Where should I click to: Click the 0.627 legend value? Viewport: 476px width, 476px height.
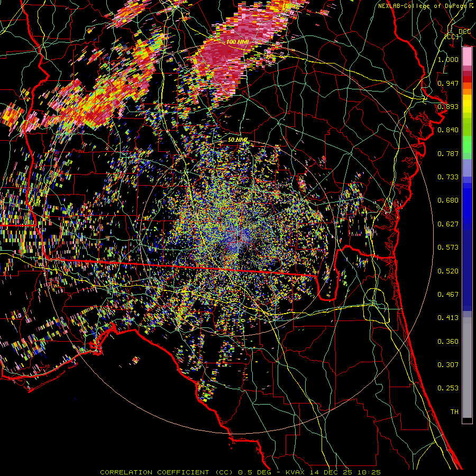[x=448, y=224]
